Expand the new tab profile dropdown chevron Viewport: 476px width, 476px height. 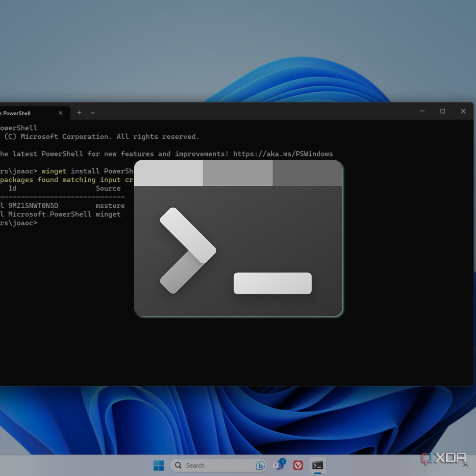93,113
